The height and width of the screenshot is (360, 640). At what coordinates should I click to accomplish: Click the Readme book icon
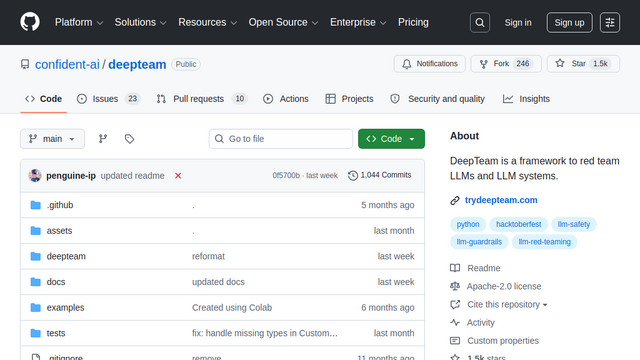point(455,268)
